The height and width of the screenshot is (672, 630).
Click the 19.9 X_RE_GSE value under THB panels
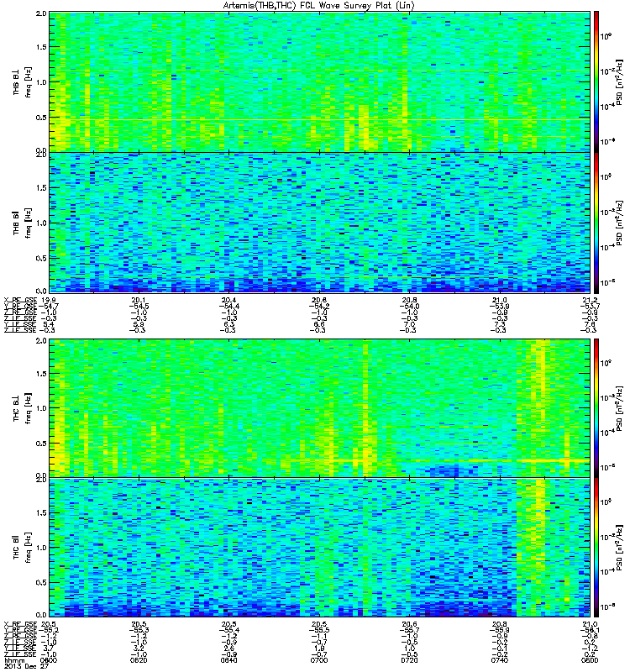pos(48,300)
